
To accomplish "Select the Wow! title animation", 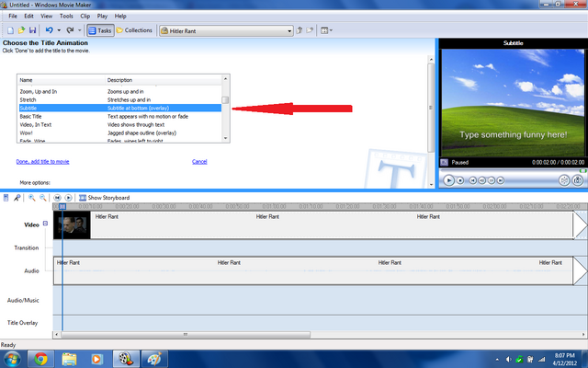I will 120,132.
